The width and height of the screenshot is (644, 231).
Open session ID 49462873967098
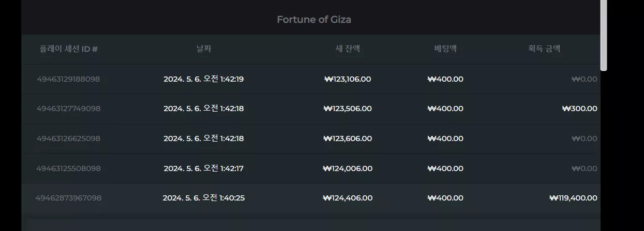pos(68,198)
